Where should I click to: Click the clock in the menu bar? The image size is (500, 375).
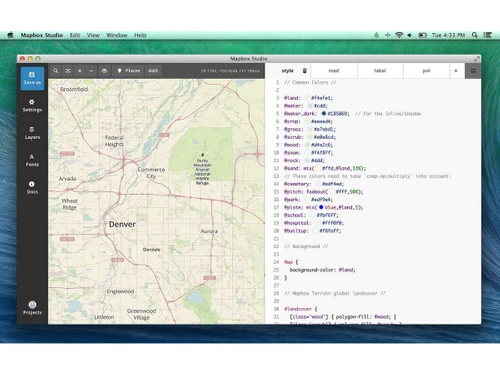pyautogui.click(x=448, y=35)
